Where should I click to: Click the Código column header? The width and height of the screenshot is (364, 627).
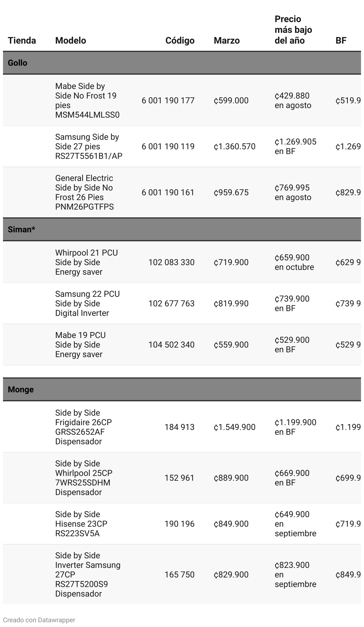coord(180,40)
